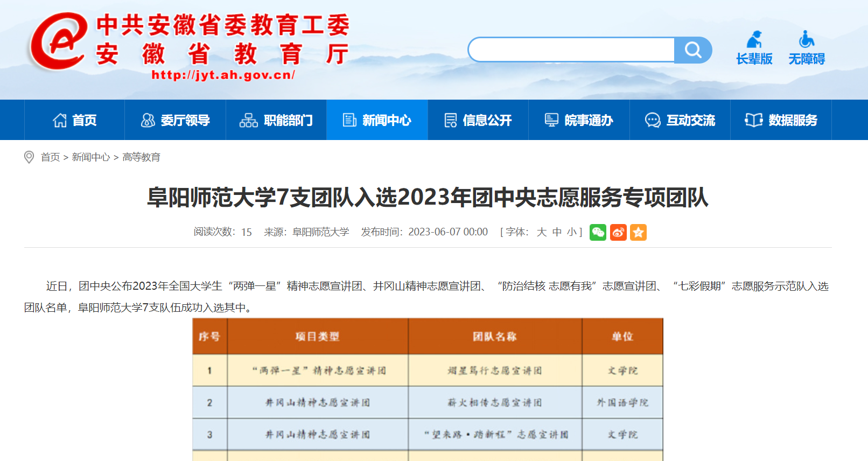Open the 职能部门 menu item
The height and width of the screenshot is (461, 868).
[x=276, y=120]
